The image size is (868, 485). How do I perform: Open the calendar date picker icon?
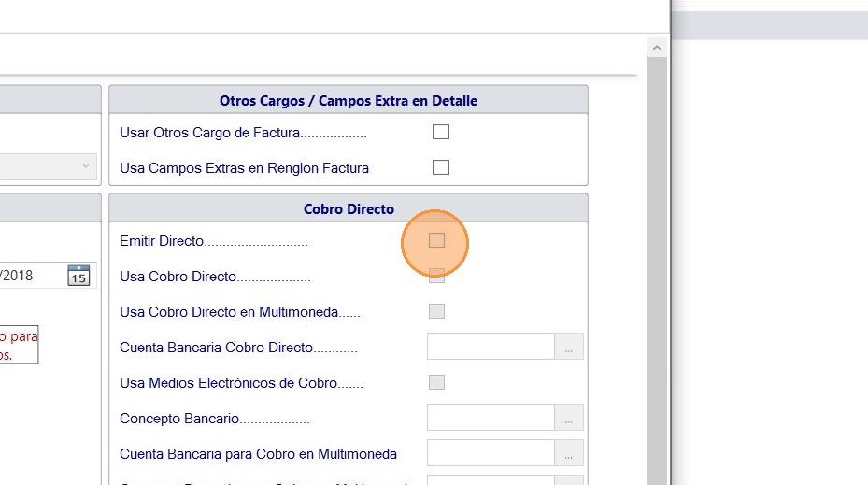(x=78, y=276)
